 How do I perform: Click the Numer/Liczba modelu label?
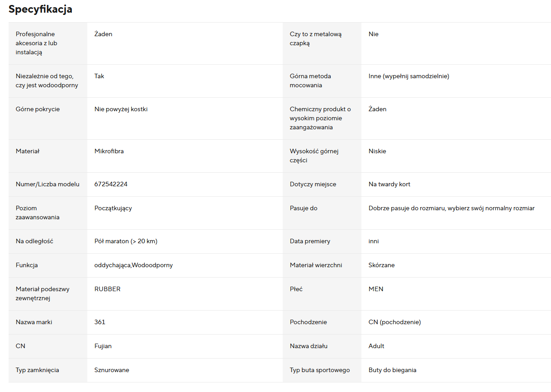point(47,184)
